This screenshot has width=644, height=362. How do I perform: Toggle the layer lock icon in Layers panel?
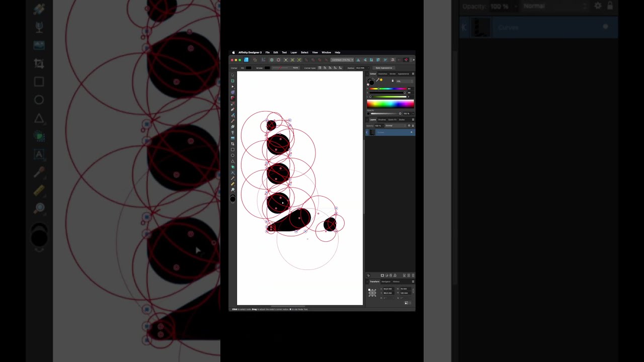point(413,125)
